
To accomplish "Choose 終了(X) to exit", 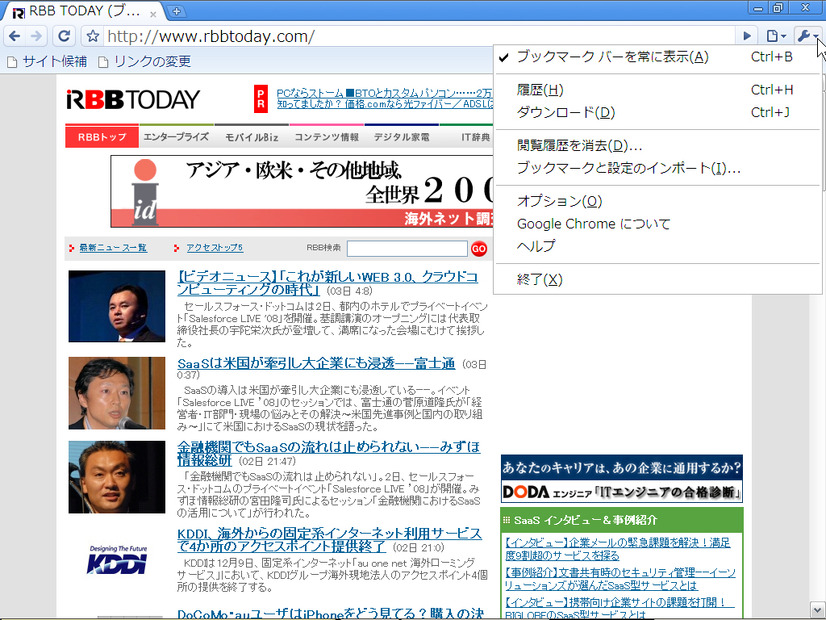I will (657, 279).
